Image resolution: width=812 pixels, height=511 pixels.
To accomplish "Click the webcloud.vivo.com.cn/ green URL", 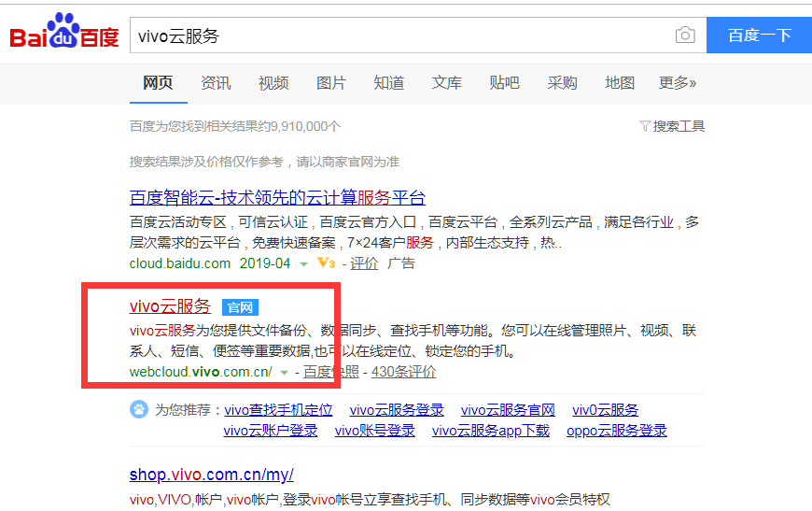I will (x=201, y=372).
